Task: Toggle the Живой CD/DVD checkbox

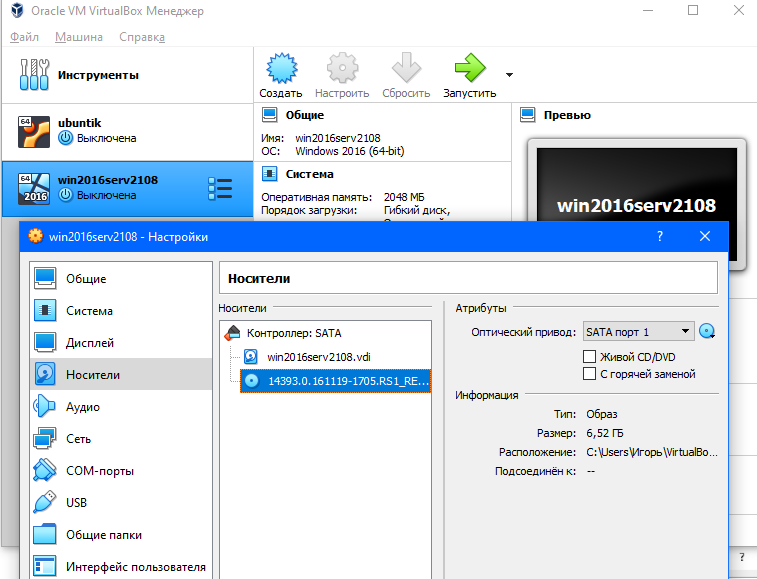Action: (x=589, y=357)
